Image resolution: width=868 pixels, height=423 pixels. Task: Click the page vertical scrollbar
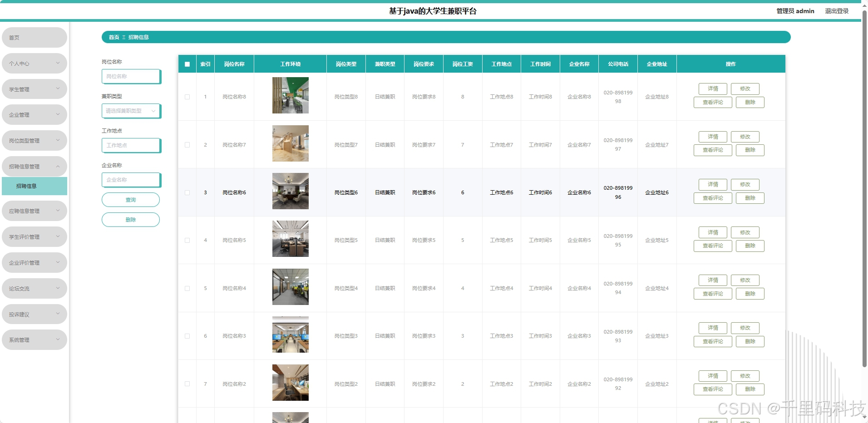click(864, 188)
